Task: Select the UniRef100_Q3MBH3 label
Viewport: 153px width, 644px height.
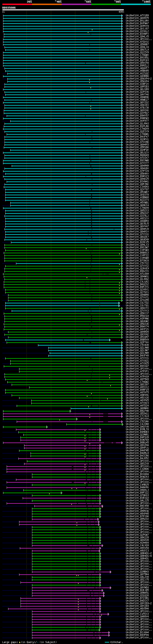Action: click(x=137, y=572)
